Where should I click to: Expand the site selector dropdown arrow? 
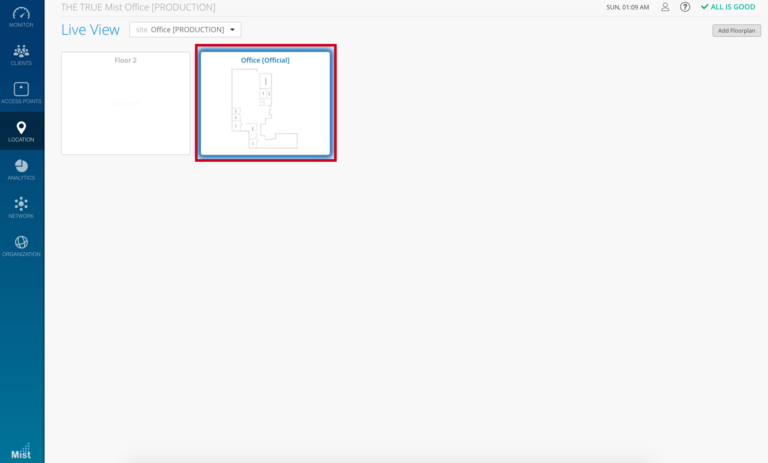pyautogui.click(x=233, y=30)
